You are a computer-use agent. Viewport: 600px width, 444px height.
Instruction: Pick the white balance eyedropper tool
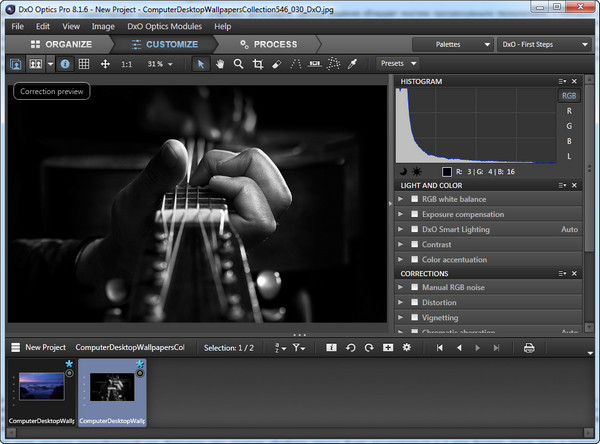(x=352, y=64)
